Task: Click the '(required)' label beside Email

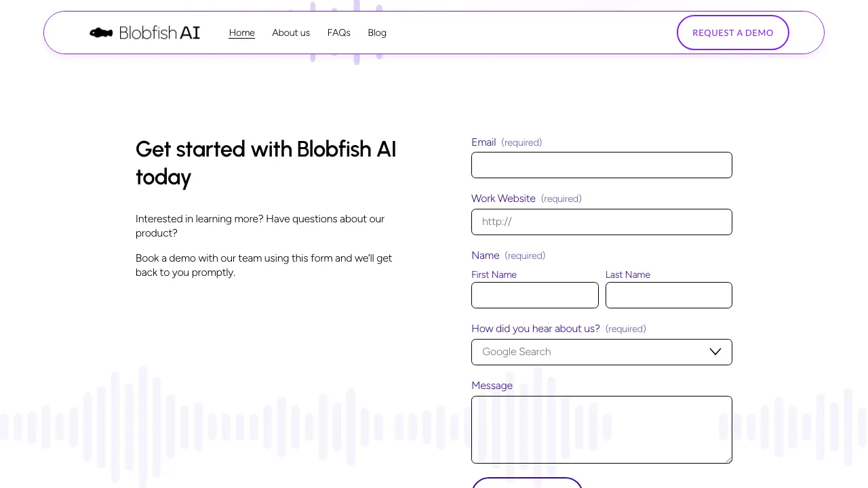Action: point(521,142)
